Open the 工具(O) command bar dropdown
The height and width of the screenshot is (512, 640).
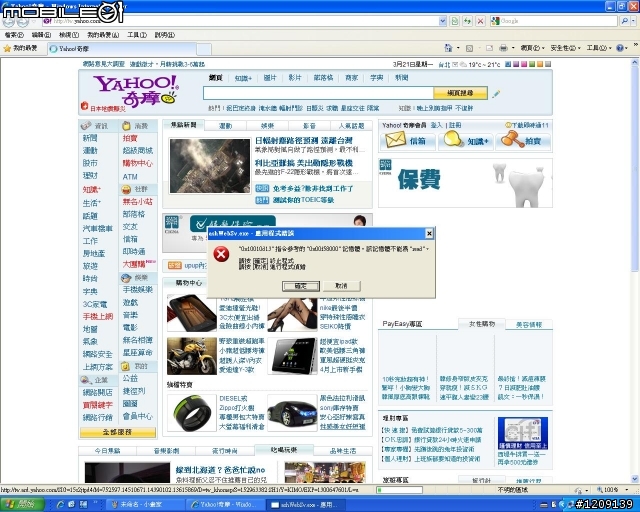coord(599,48)
